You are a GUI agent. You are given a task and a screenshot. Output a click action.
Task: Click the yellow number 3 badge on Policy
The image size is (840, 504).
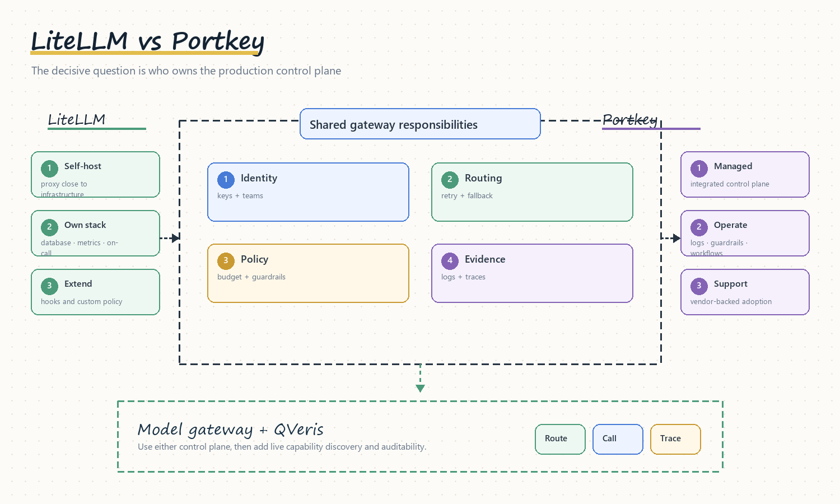[x=226, y=261]
